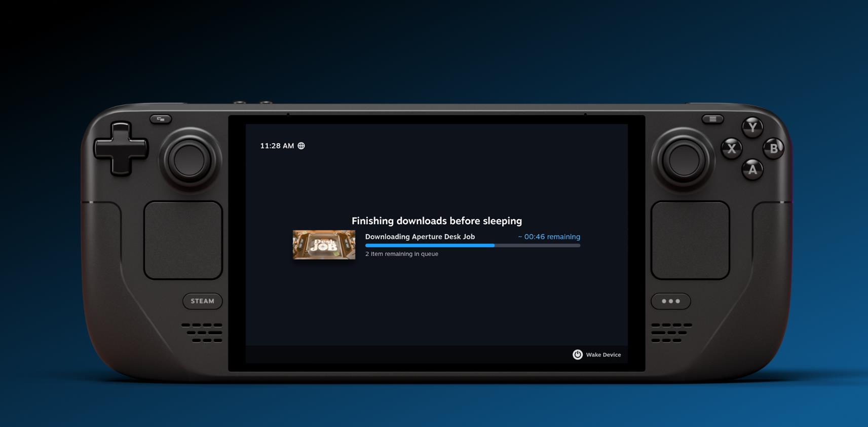The height and width of the screenshot is (427, 868).
Task: Click the Wake Device label
Action: pos(603,355)
